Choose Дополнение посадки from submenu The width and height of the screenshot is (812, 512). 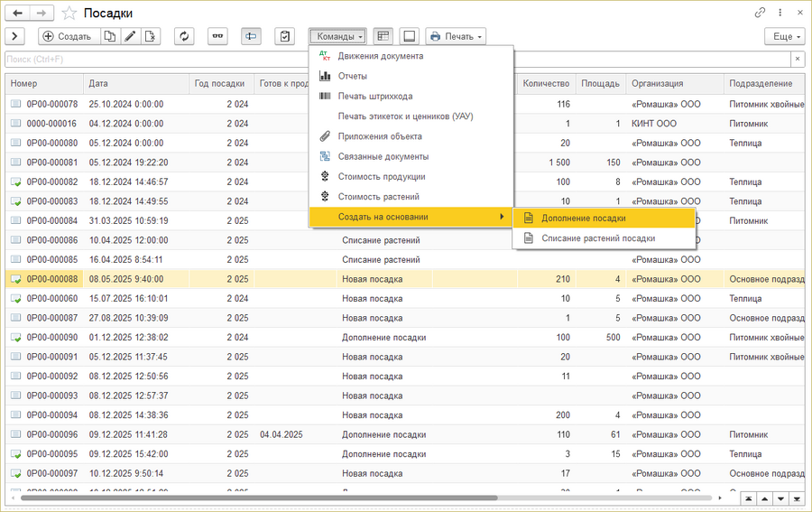pos(583,218)
